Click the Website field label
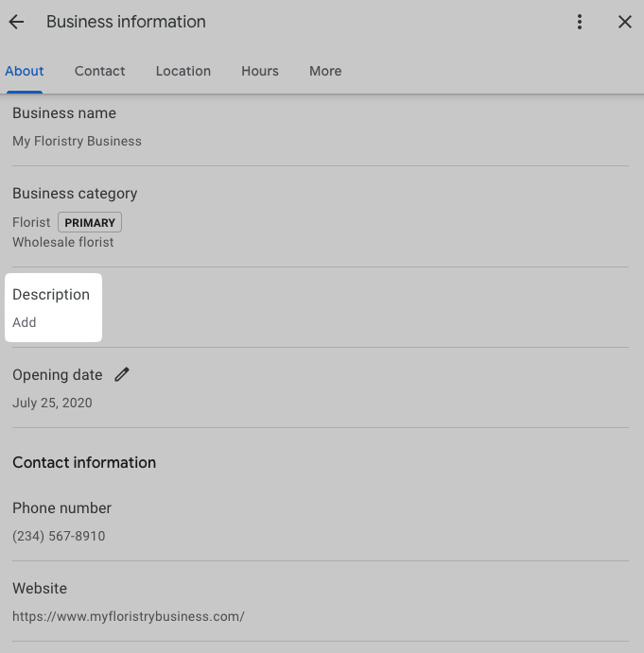Screen dimensions: 644x653 39,589
